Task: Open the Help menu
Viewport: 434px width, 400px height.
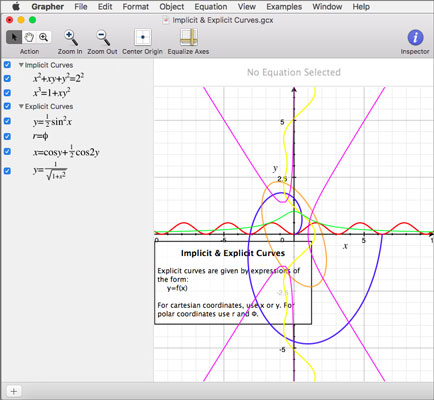Action: pyautogui.click(x=361, y=7)
